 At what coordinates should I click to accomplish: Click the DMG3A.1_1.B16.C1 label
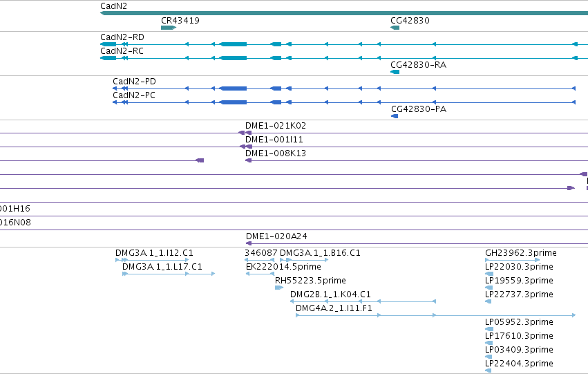320,252
